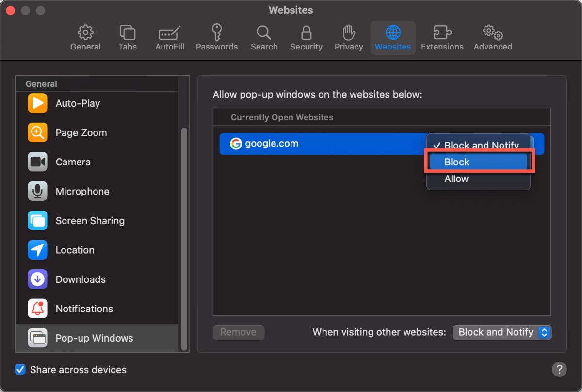Choose Block from the pop-up menu

[478, 162]
